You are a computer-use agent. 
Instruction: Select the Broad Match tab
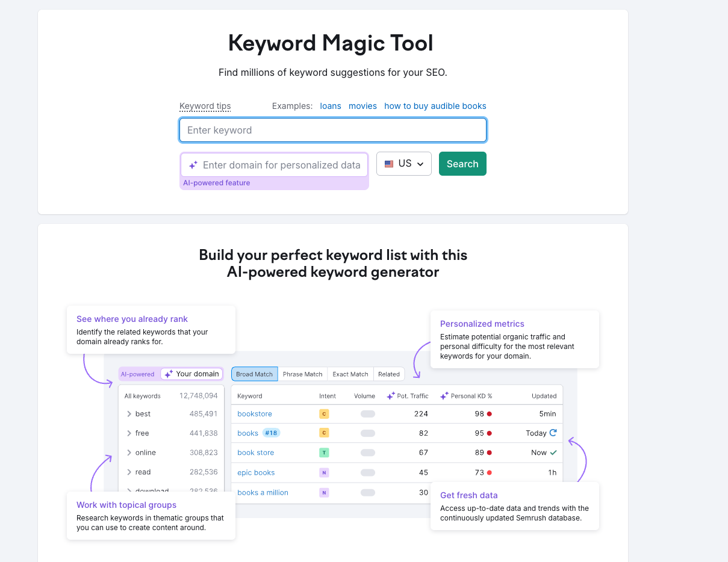point(254,374)
